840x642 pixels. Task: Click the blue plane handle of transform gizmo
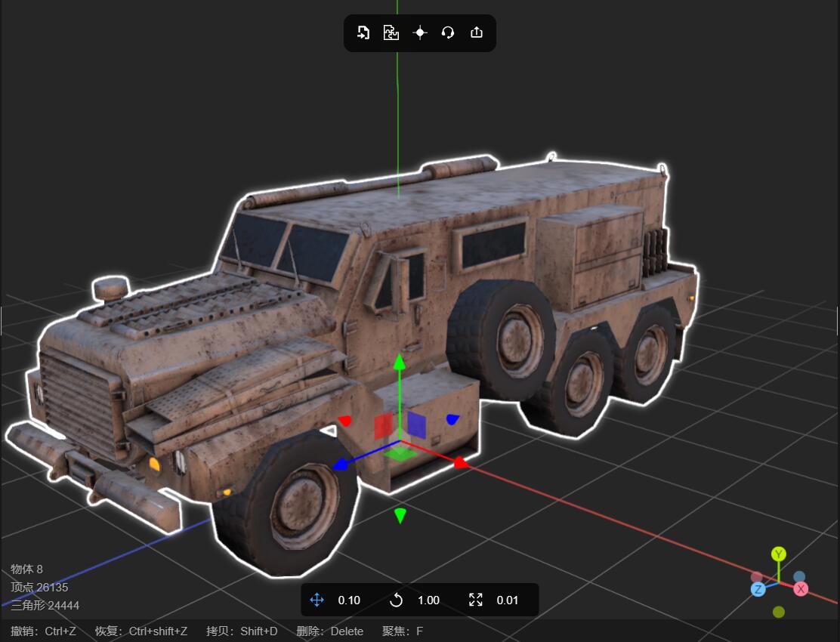416,424
